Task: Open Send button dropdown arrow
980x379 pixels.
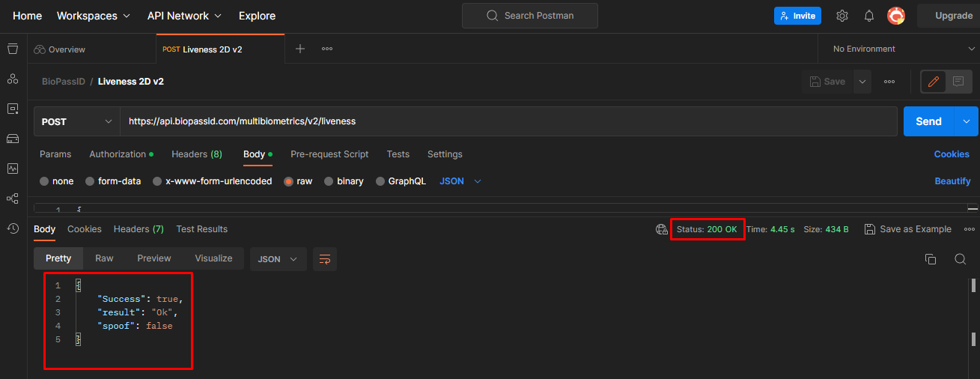Action: (x=967, y=121)
